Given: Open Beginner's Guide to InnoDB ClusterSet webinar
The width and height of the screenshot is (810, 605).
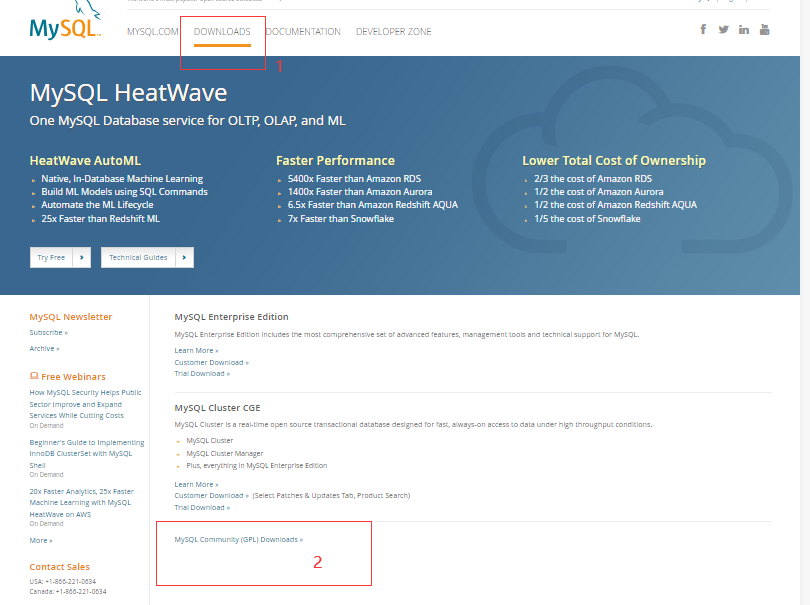Looking at the screenshot, I should point(87,454).
